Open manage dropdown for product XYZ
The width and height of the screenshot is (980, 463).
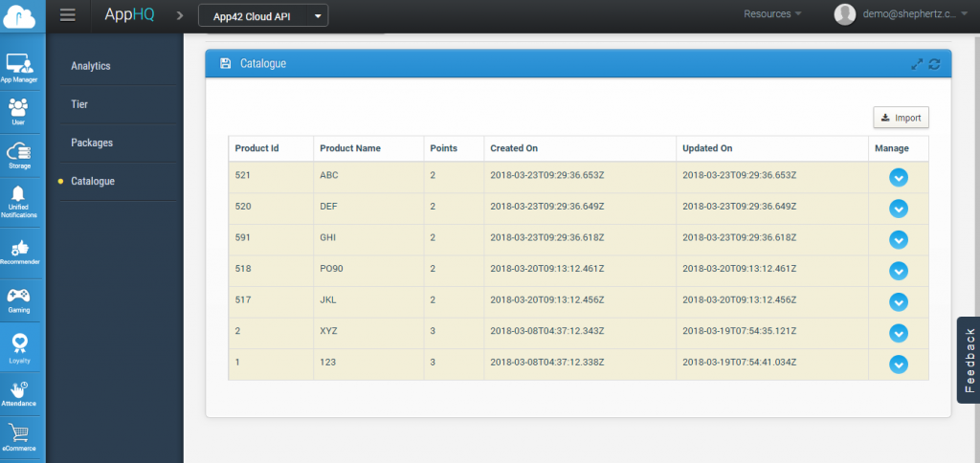coord(898,333)
